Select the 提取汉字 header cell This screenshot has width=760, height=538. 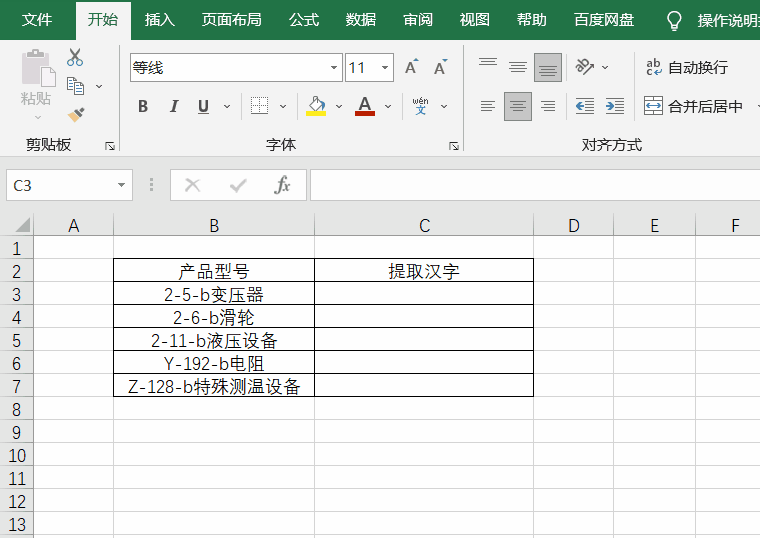(424, 271)
